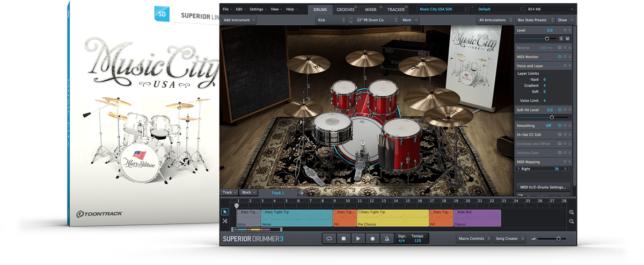Adjust the Soft Hit Level slider
Viewport: 644px width, 265px height.
click(551, 117)
